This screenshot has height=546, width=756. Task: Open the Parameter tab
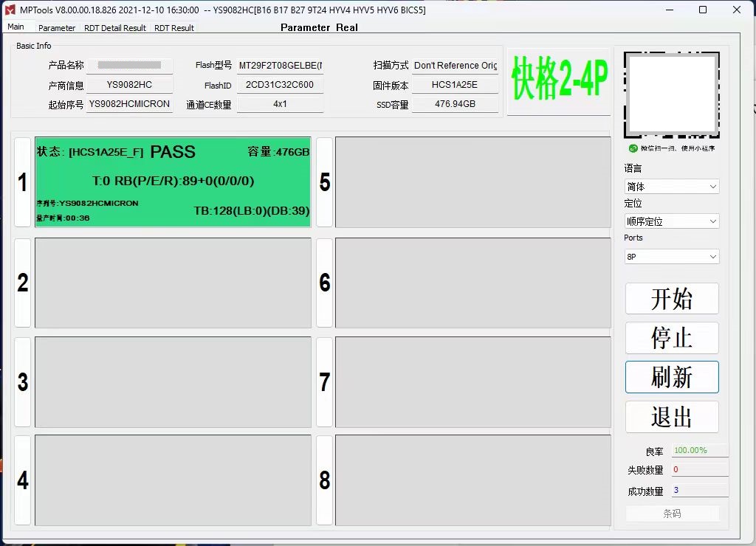tap(57, 28)
